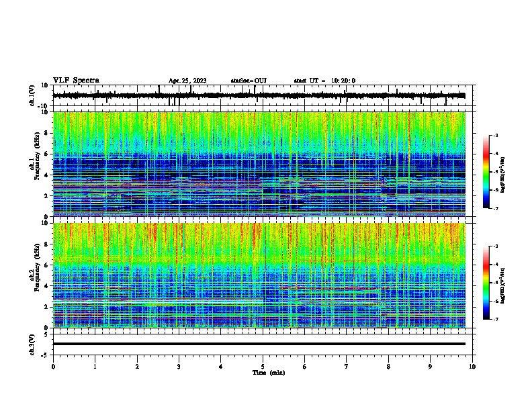Click time-axis tick label "7"

[x=347, y=367]
